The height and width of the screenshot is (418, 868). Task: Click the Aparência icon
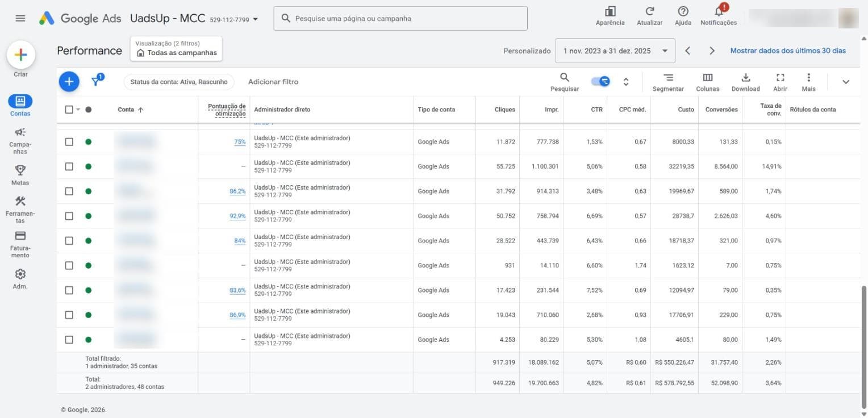[610, 12]
